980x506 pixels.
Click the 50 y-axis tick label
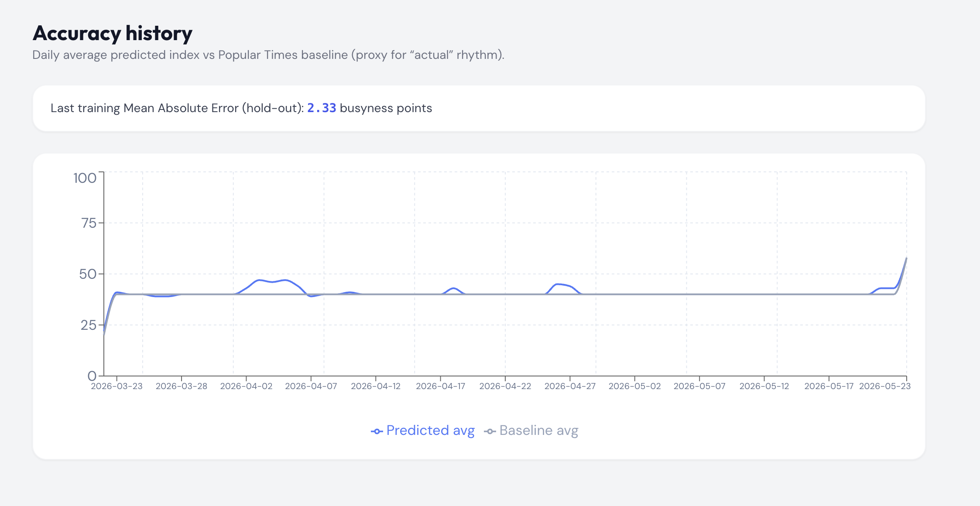click(x=88, y=274)
